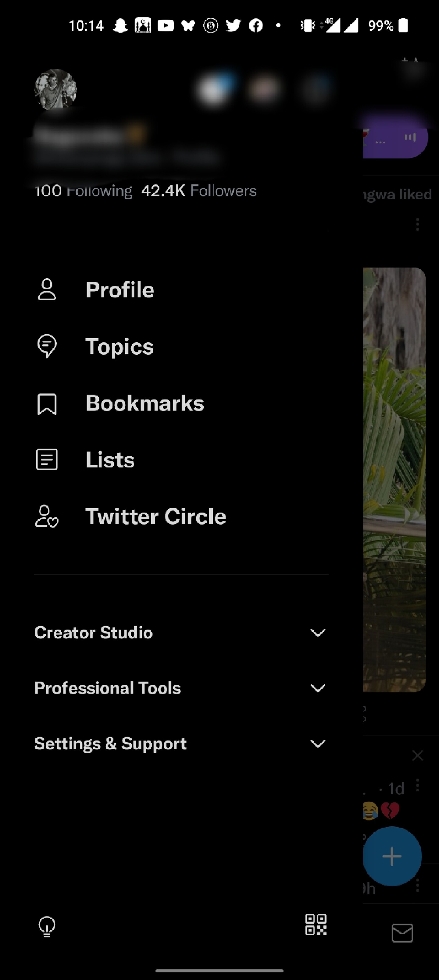The height and width of the screenshot is (980, 439).
Task: Open the tweet overflow menu under 'liked'
Action: 418,224
